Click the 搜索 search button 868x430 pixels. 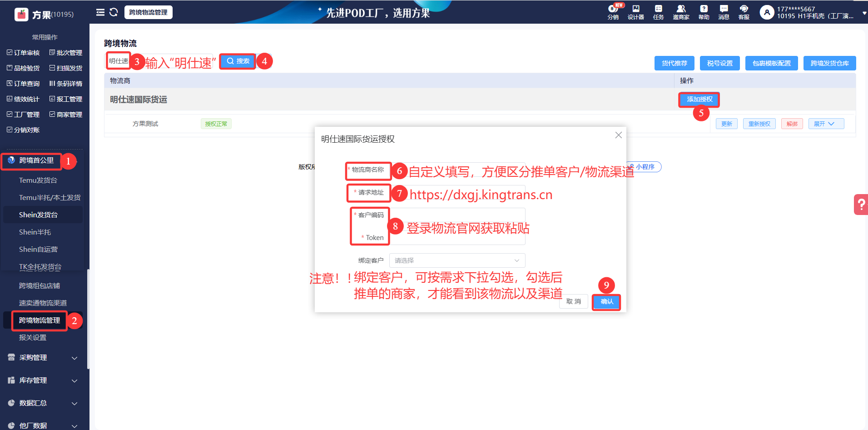point(238,61)
